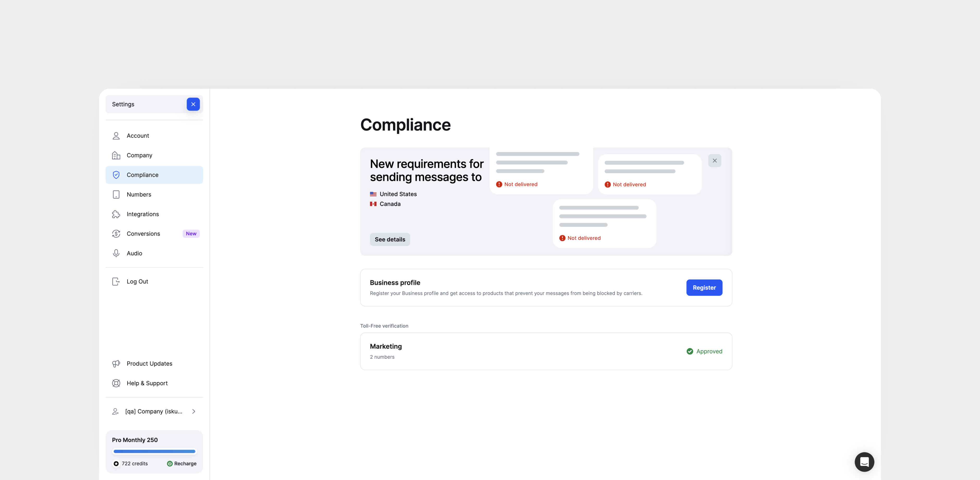Click the Product Updates megaphone icon
Viewport: 980px width, 480px height.
pos(116,364)
